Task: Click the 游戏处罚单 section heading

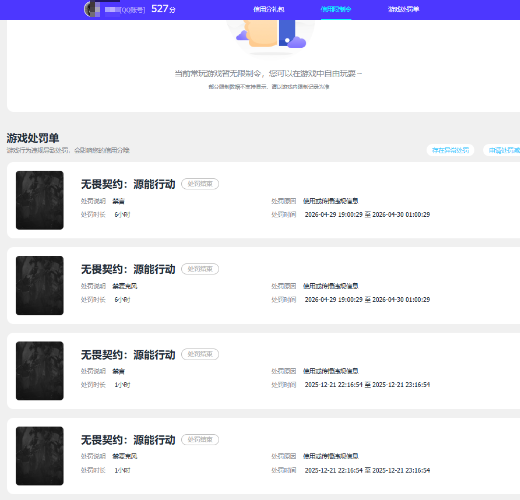Action: [33, 138]
